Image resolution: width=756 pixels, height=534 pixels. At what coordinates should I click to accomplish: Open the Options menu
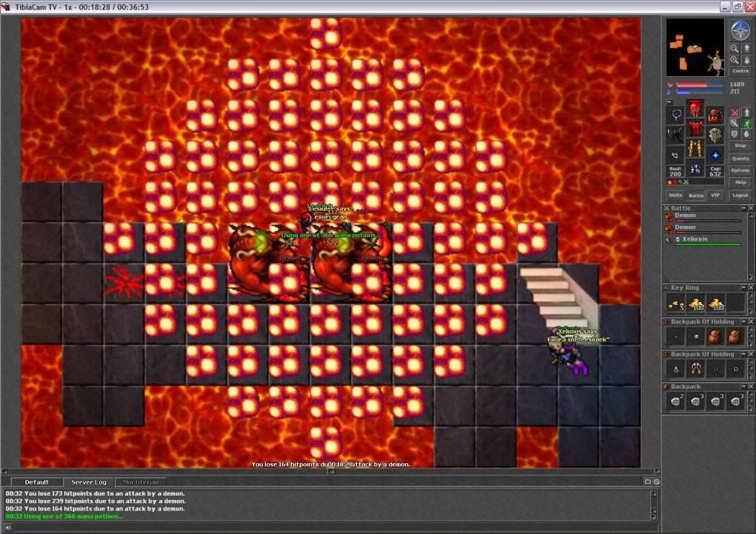740,170
